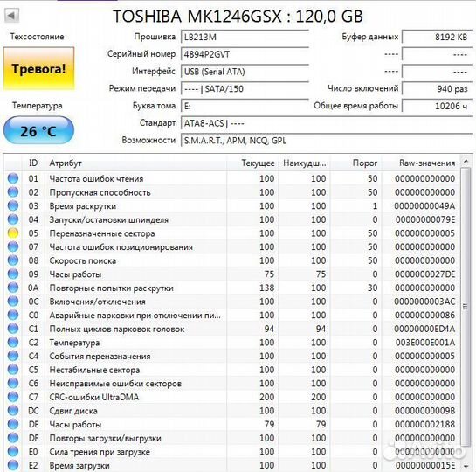The height and width of the screenshot is (472, 476).
Task: Sort by Raw-значения column header
Action: point(420,163)
